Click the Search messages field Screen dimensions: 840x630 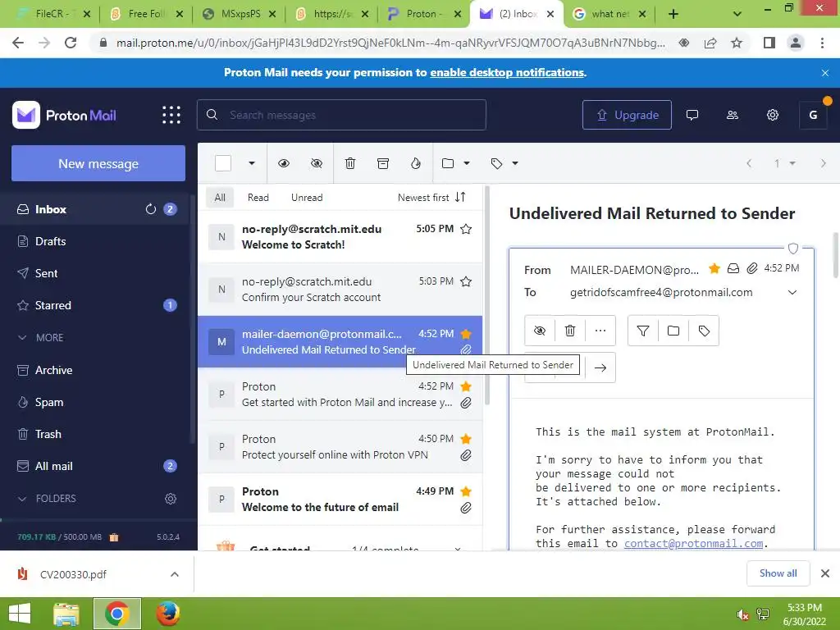coord(341,115)
